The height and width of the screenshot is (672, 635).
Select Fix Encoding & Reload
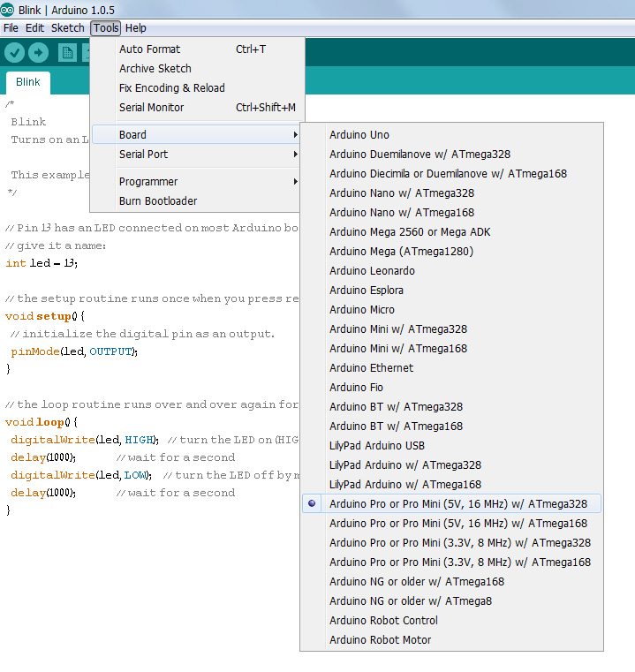pyautogui.click(x=195, y=87)
